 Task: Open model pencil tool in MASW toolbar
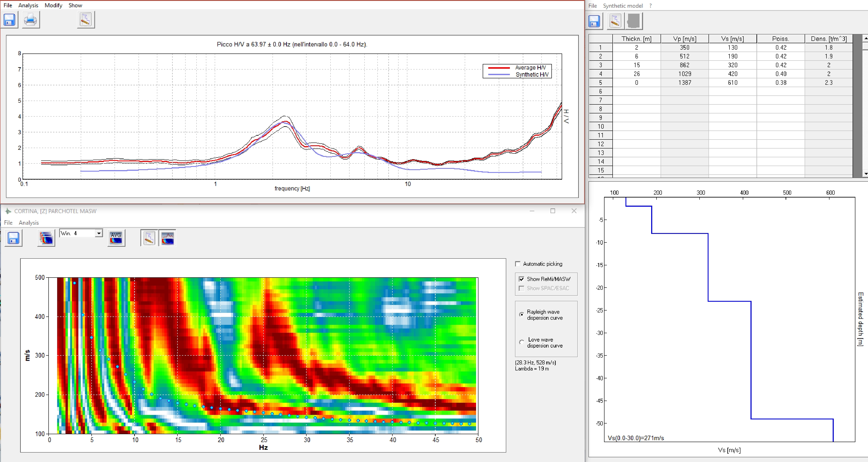click(x=149, y=238)
